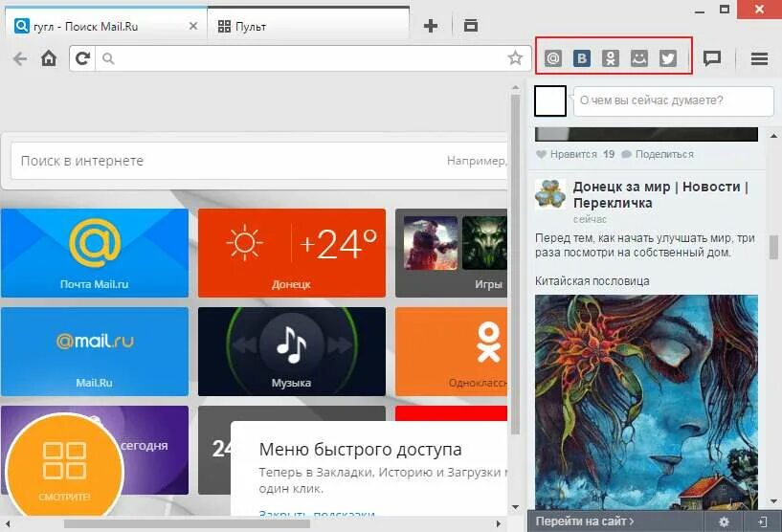Open the home page icon

[49, 58]
